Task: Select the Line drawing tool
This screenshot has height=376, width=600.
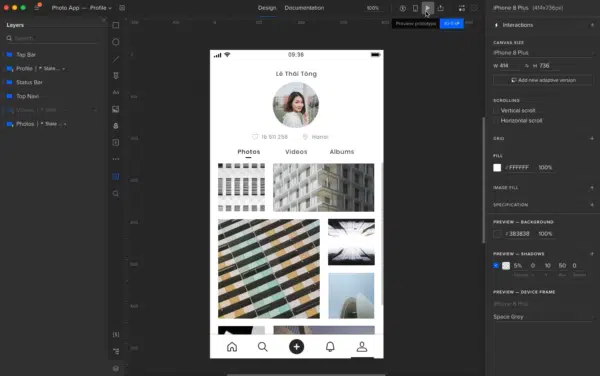Action: pos(116,59)
